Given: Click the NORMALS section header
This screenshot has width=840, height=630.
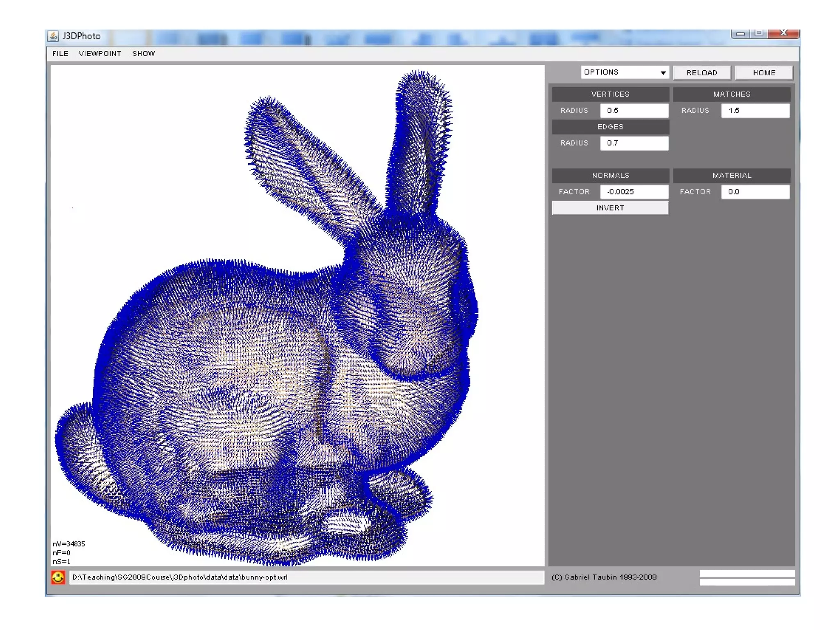Looking at the screenshot, I should click(610, 176).
